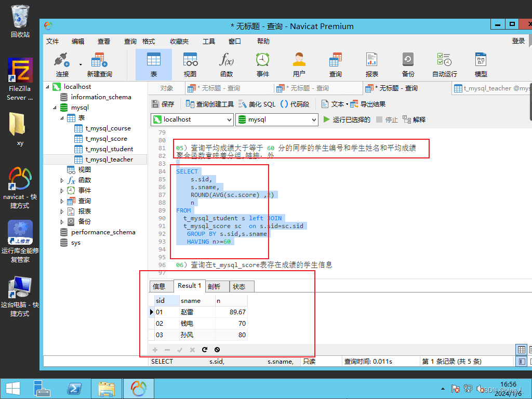The height and width of the screenshot is (399, 532).
Task: Expand the 查询 node in tree
Action: point(62,201)
